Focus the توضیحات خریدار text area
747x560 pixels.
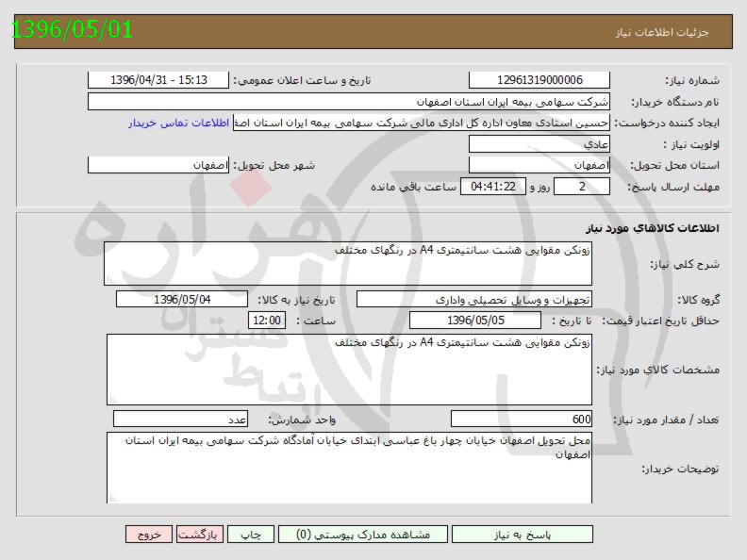coord(349,468)
